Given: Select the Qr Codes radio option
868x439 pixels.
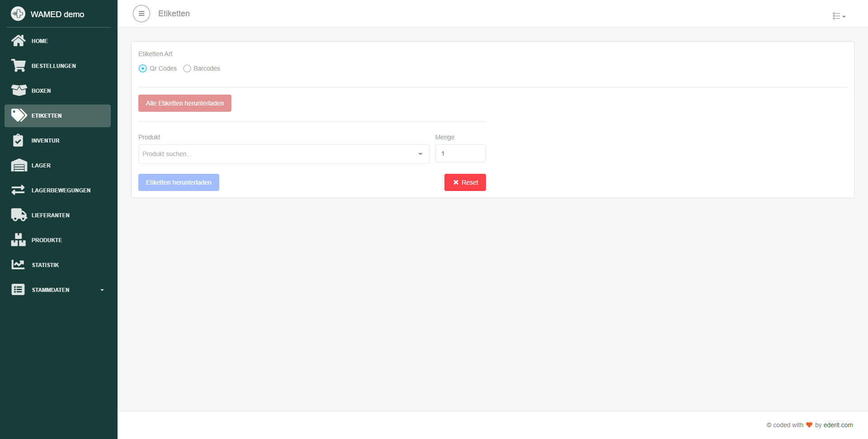Looking at the screenshot, I should pos(143,68).
